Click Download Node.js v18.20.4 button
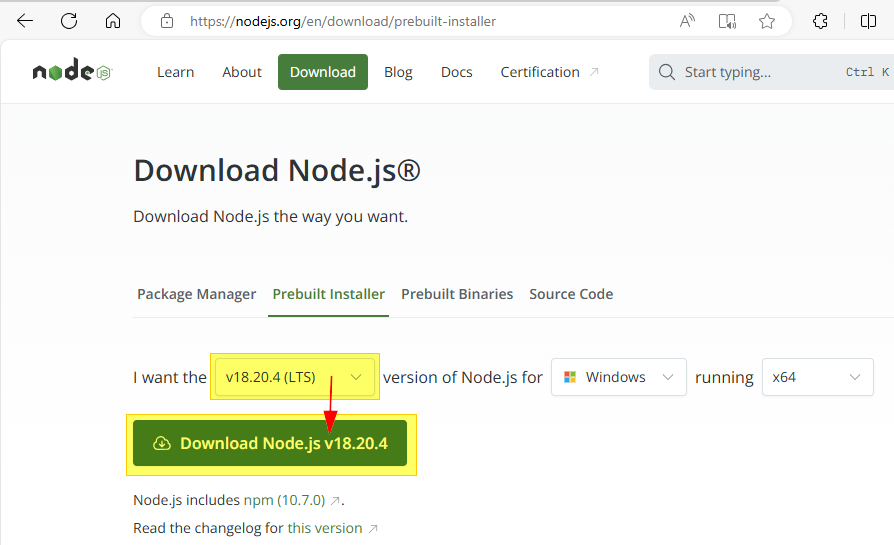 tap(270, 443)
